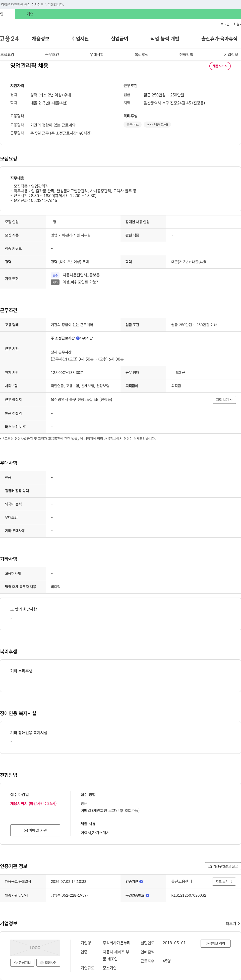Open the 출산휴가·육아휴직 menu
241x980 pixels.
[219, 38]
